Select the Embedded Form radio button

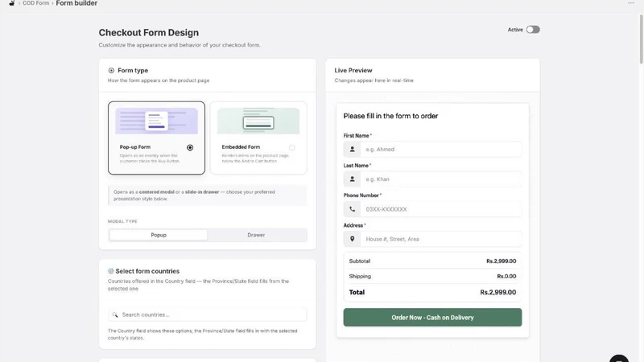291,148
